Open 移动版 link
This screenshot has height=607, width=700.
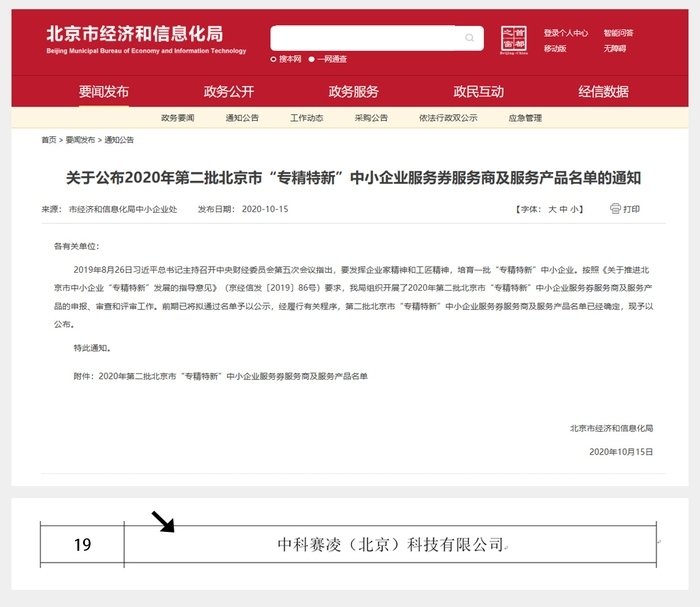pyautogui.click(x=555, y=48)
